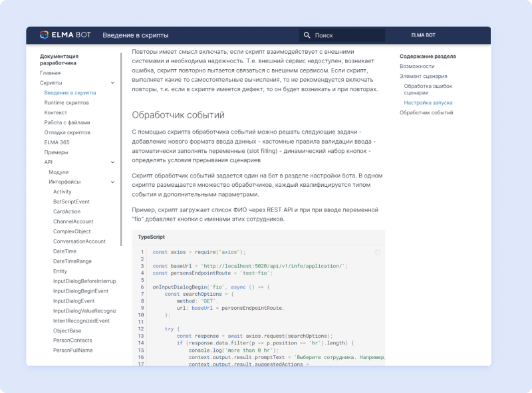Open the BotScriptEvent interface page
532x393 pixels.
(71, 201)
